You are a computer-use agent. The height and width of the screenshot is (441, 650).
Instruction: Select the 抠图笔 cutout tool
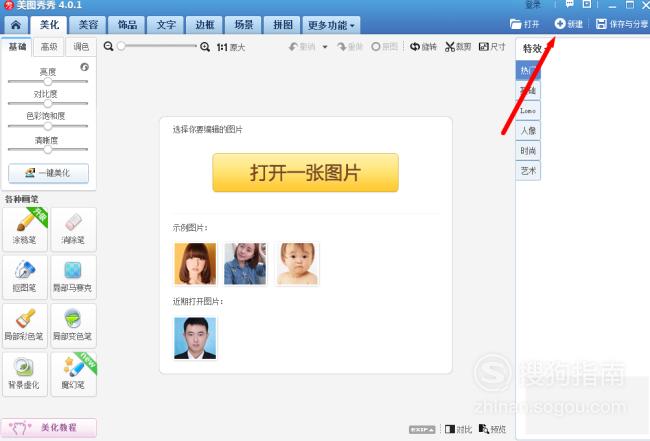pos(25,277)
